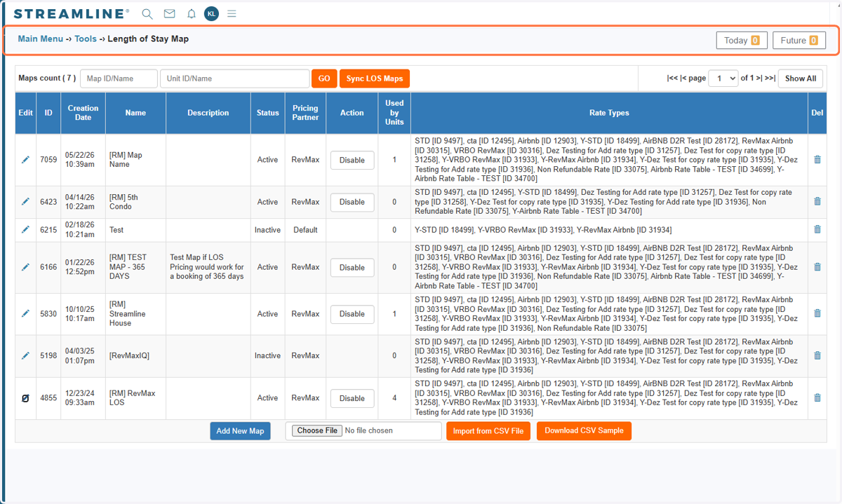Disable the [RM] RevMax LOS map
The image size is (842, 504).
[x=352, y=398]
